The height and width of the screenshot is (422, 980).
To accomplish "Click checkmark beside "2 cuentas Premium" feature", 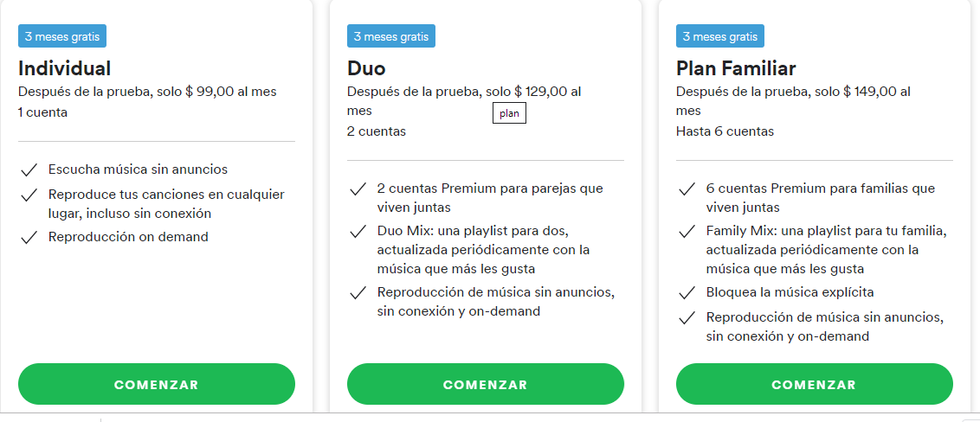I will pos(358,189).
